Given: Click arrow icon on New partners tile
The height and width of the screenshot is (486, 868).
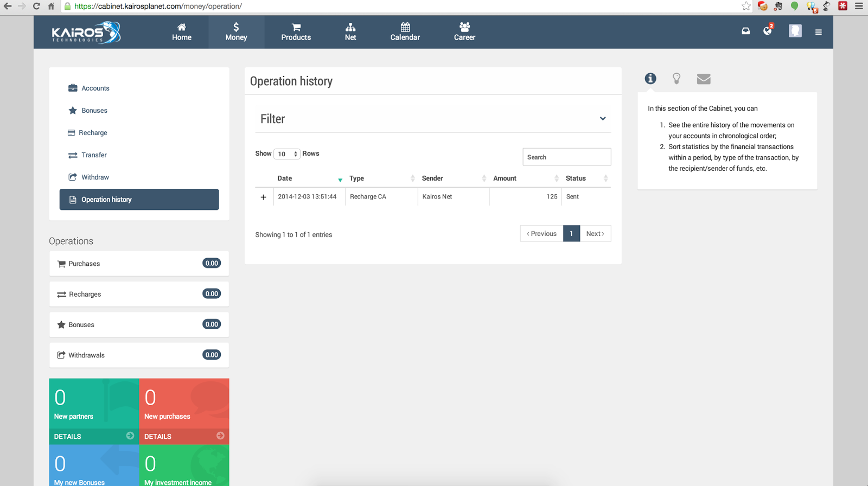Looking at the screenshot, I should [130, 436].
